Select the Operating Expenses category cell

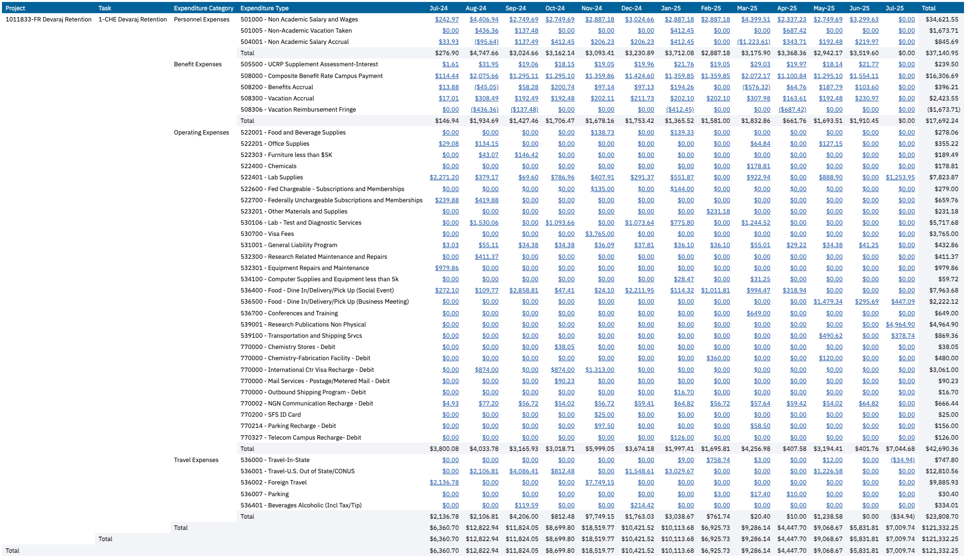coord(201,133)
